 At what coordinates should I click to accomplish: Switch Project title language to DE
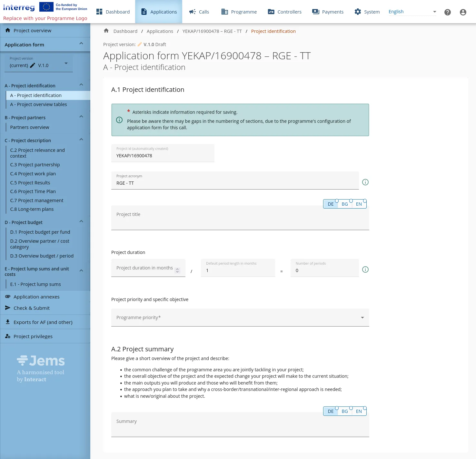[331, 204]
